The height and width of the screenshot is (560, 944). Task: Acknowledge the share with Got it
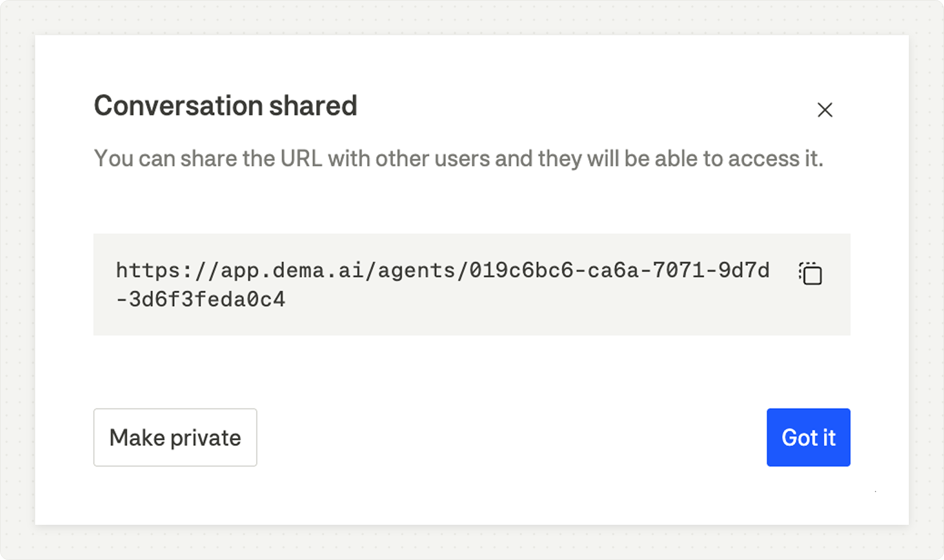(808, 437)
